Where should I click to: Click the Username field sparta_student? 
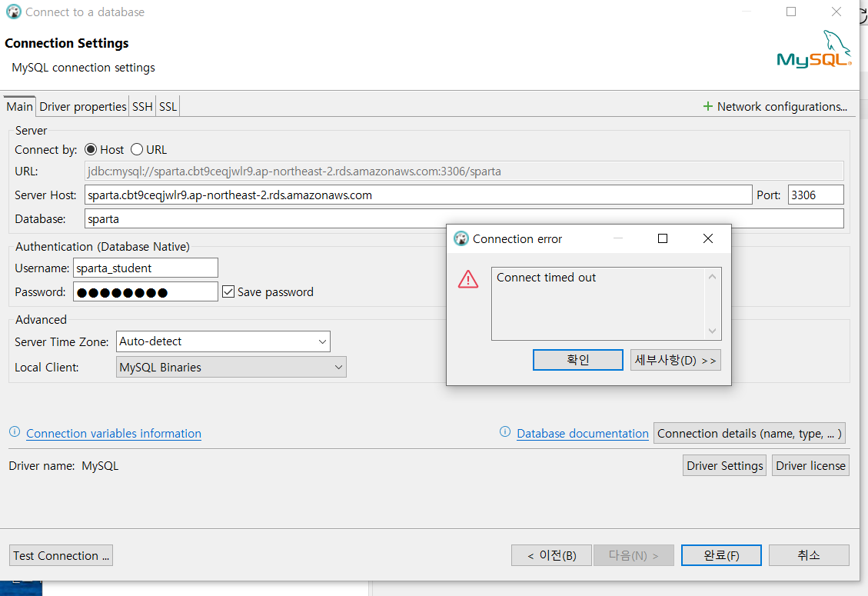click(x=145, y=268)
